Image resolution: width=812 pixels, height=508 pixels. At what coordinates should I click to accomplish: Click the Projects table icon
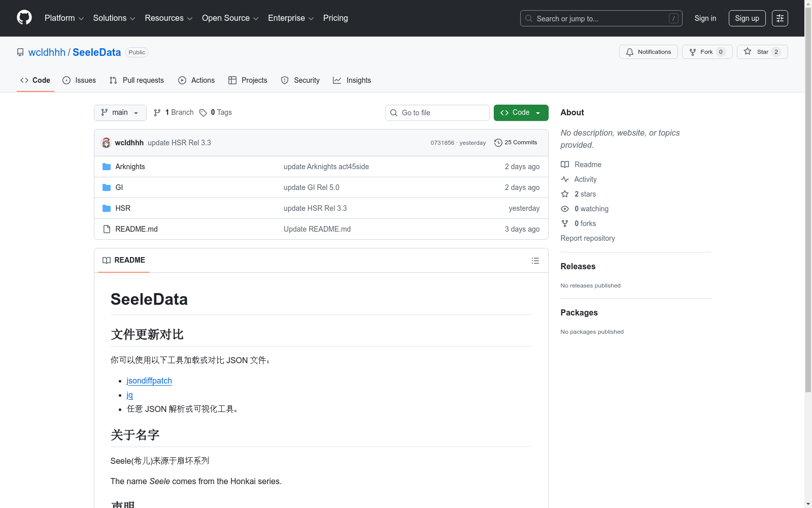coord(232,80)
